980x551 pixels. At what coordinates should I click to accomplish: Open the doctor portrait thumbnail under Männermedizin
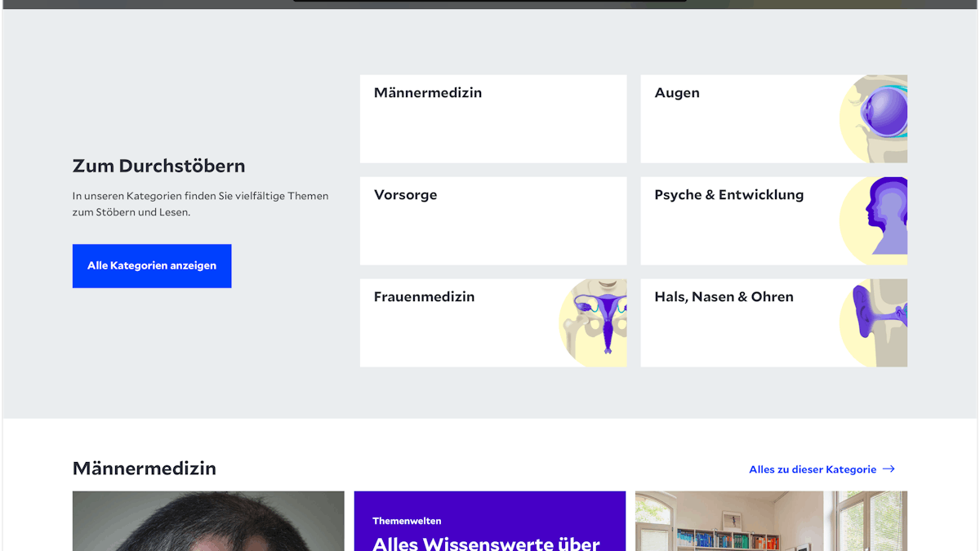pos(208,521)
